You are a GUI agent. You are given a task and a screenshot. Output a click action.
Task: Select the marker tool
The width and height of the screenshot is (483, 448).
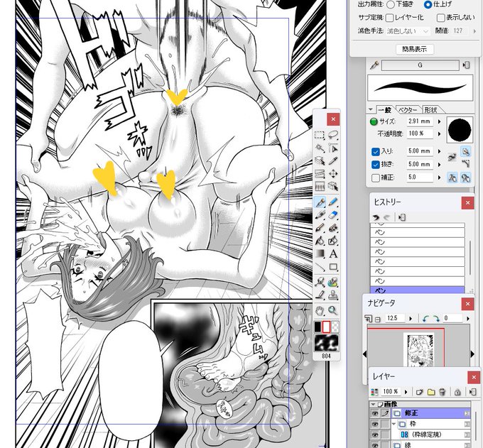tap(320, 215)
